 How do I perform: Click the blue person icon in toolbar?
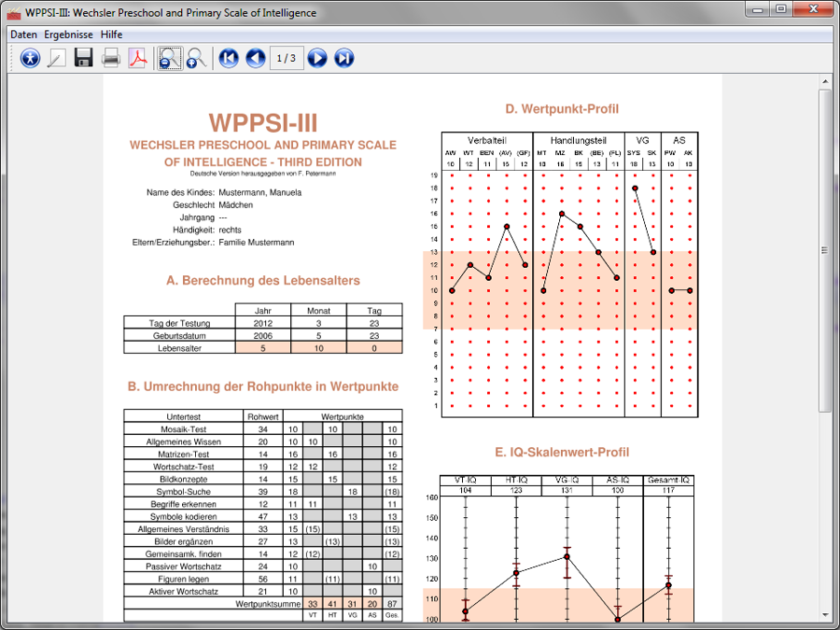[x=31, y=59]
